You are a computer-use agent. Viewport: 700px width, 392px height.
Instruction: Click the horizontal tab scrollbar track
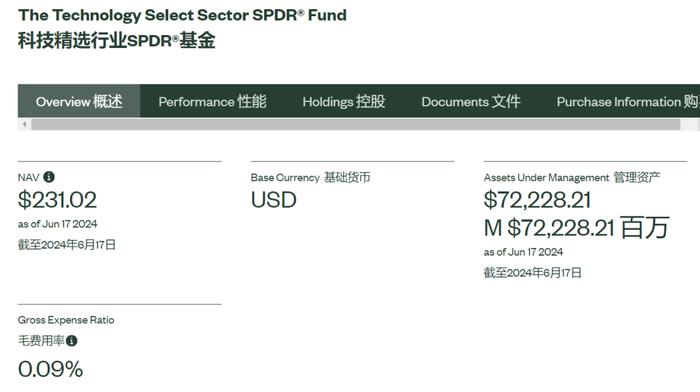355,124
